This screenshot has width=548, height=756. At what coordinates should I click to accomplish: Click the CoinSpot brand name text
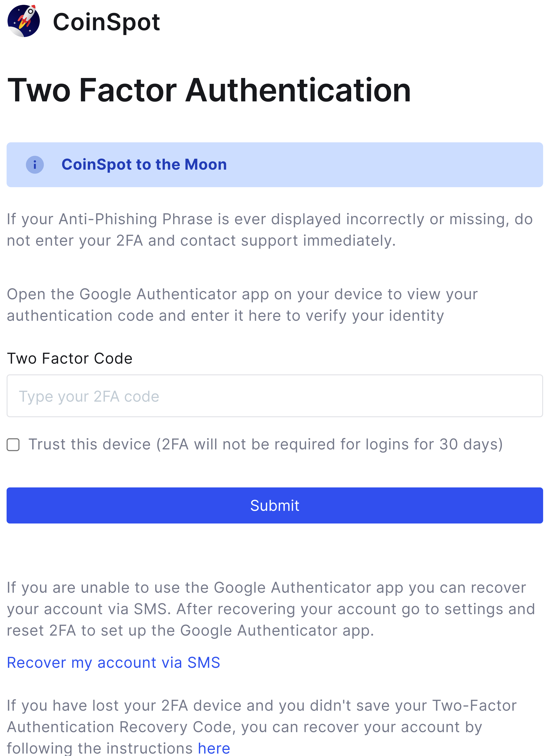tap(106, 22)
